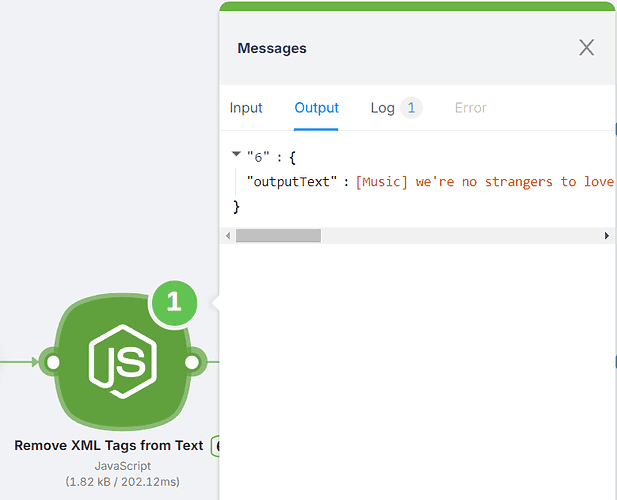Screen dimensions: 617x500
Task: Click the disabled Error tab
Action: (x=470, y=108)
